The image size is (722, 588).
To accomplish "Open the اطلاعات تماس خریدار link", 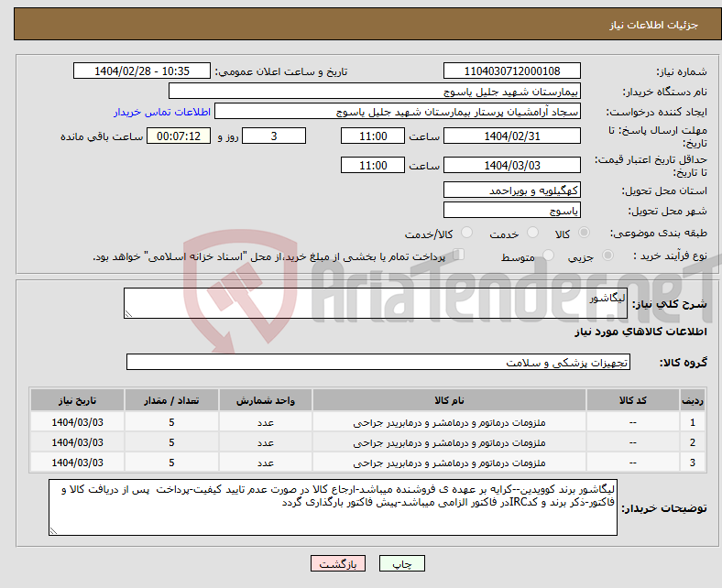I will [162, 112].
